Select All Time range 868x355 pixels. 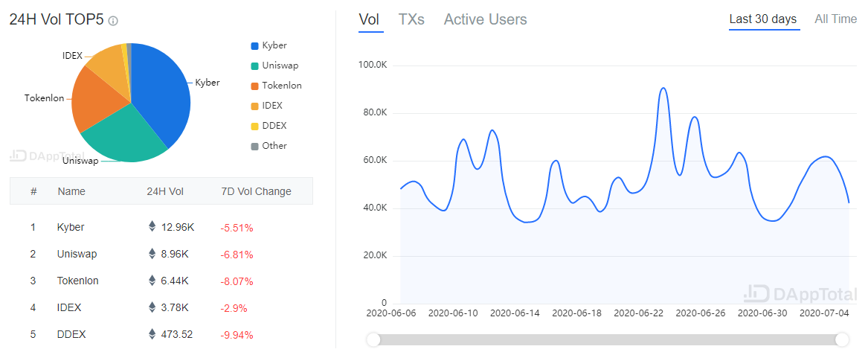pos(835,19)
